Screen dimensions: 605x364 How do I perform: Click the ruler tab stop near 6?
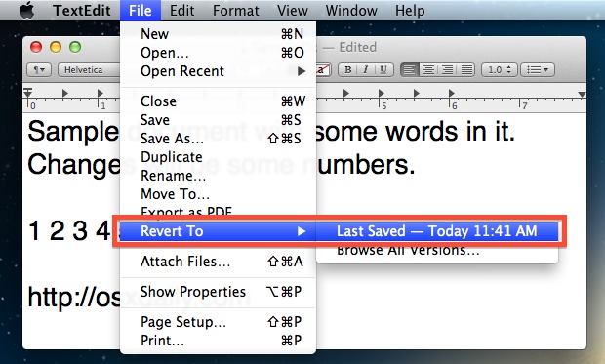coord(452,93)
